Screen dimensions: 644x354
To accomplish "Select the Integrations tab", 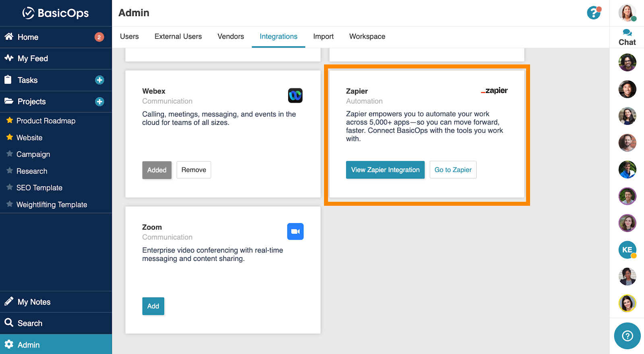I will (279, 37).
